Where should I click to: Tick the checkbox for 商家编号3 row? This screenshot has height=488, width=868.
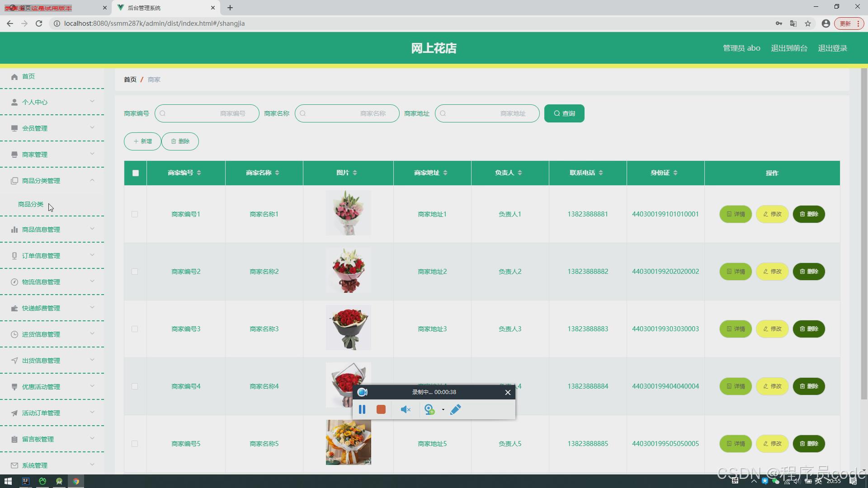click(135, 329)
